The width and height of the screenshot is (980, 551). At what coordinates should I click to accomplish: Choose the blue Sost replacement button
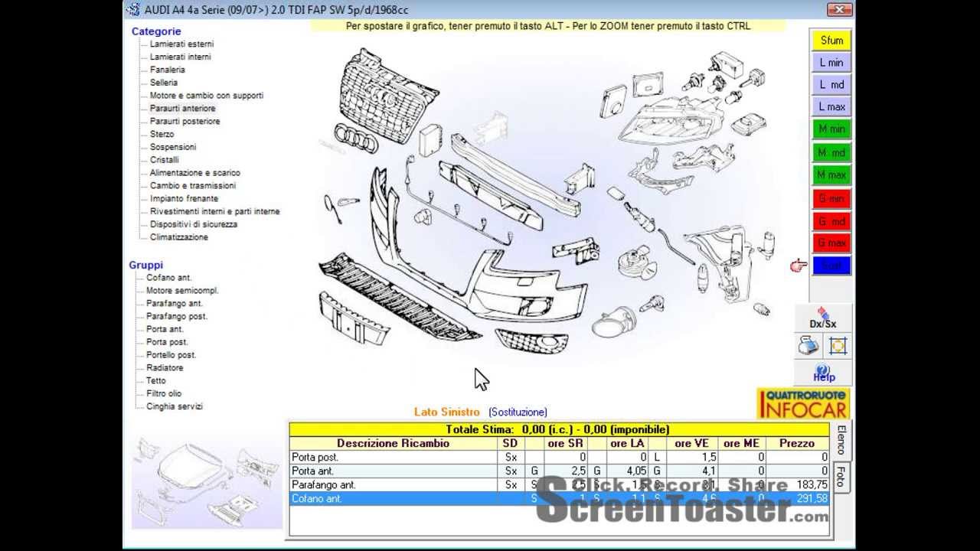(x=831, y=266)
